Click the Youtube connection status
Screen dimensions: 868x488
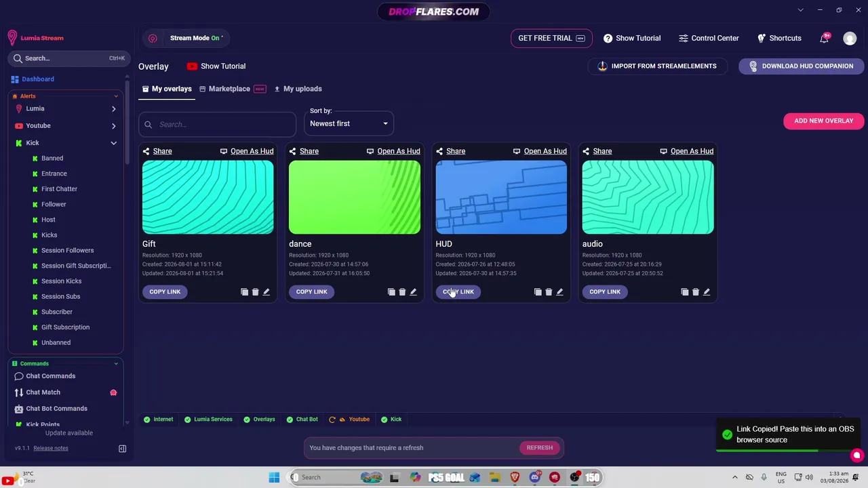[349, 420]
